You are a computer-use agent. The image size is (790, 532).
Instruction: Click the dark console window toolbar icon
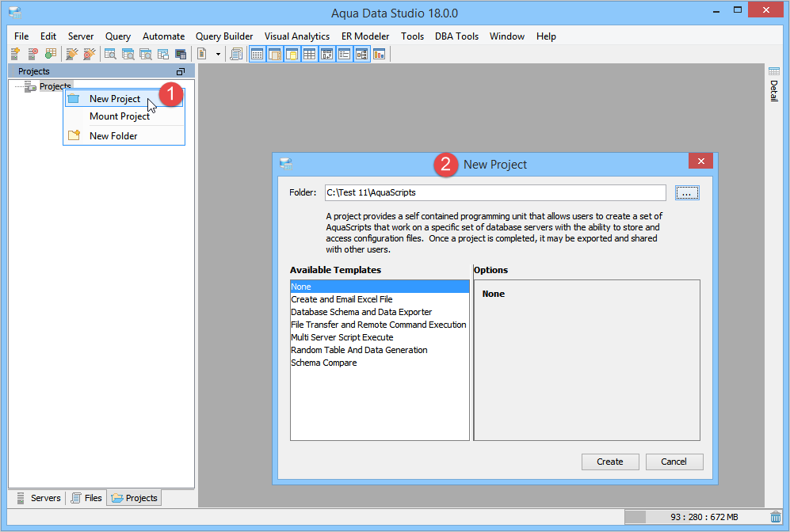tap(181, 54)
